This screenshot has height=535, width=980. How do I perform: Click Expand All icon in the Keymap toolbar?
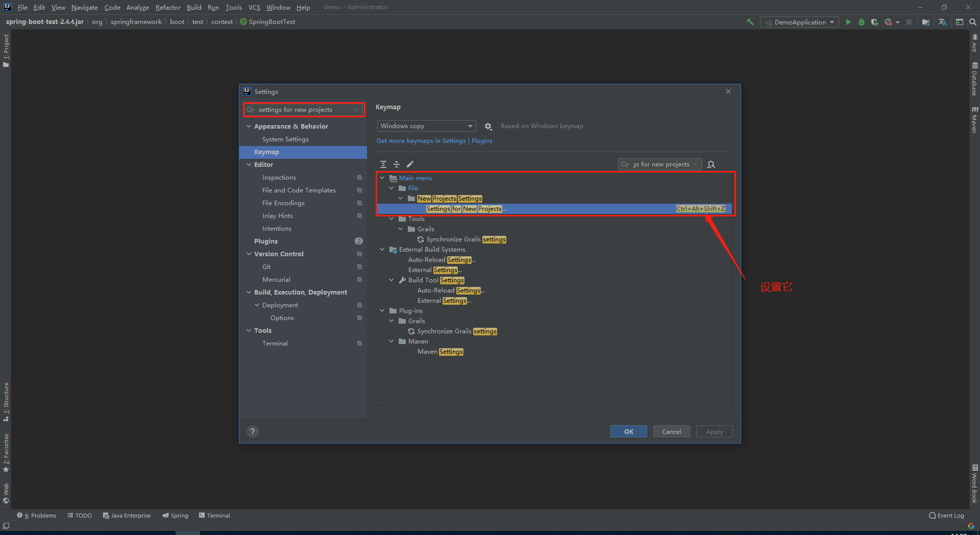383,164
